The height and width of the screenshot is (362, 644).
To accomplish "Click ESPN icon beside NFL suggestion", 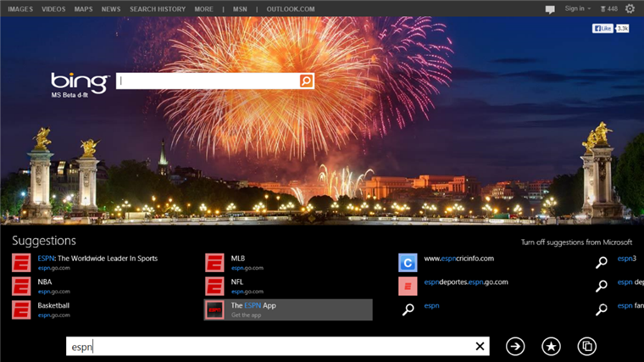I will tap(214, 287).
